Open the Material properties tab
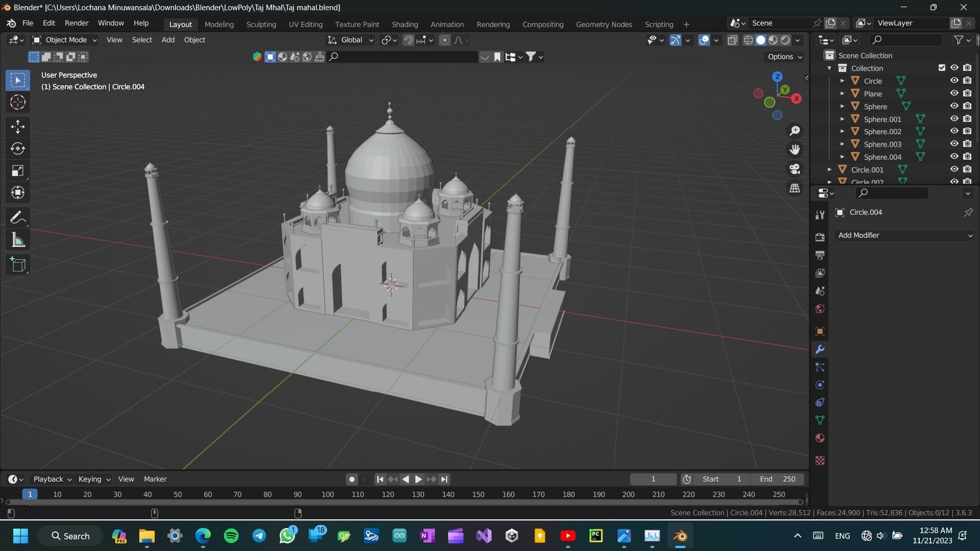Viewport: 980px width, 551px height. click(820, 438)
